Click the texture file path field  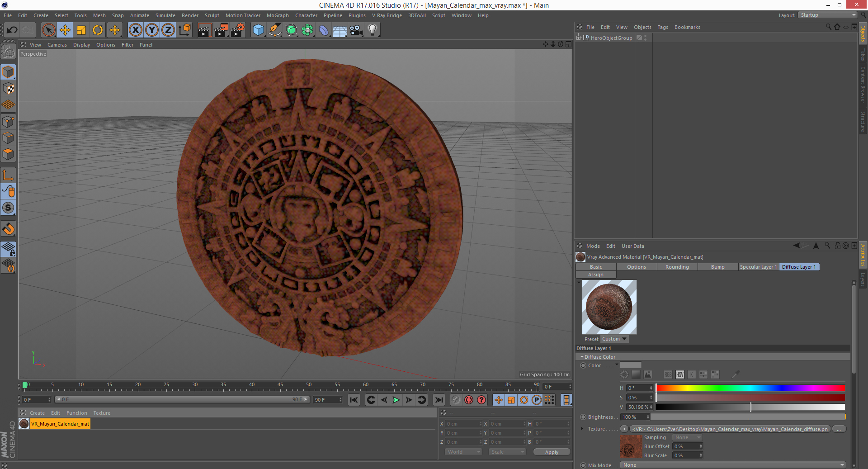pyautogui.click(x=730, y=429)
